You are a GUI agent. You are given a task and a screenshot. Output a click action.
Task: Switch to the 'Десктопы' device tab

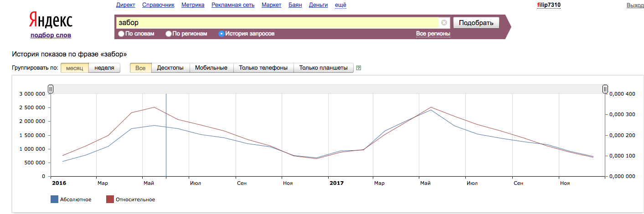click(x=170, y=68)
